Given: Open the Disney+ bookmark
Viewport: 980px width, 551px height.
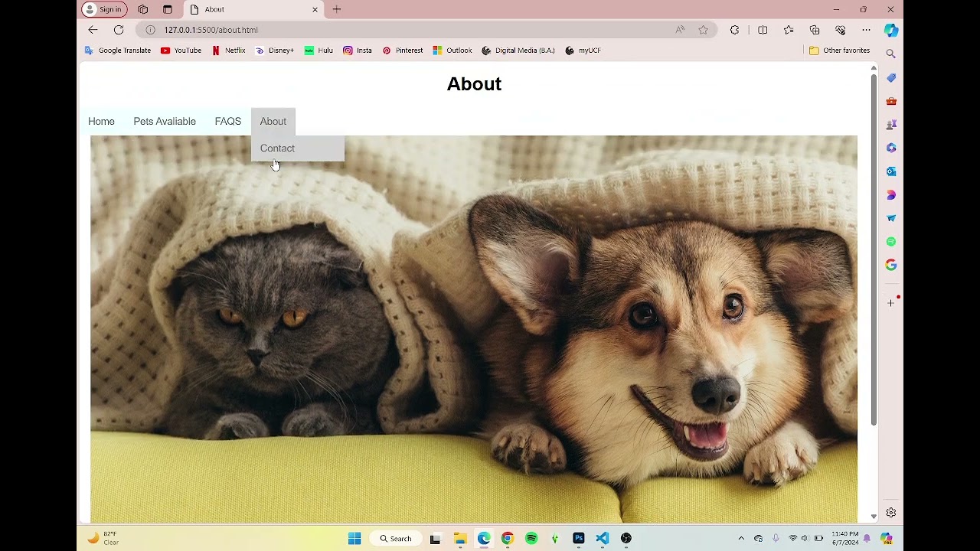Looking at the screenshot, I should click(x=274, y=51).
